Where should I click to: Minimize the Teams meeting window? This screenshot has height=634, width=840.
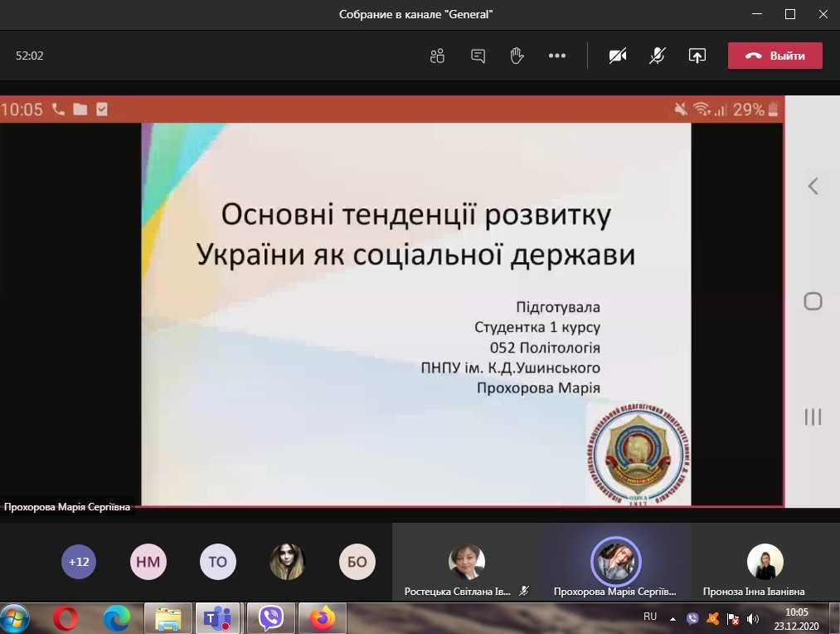pyautogui.click(x=757, y=14)
